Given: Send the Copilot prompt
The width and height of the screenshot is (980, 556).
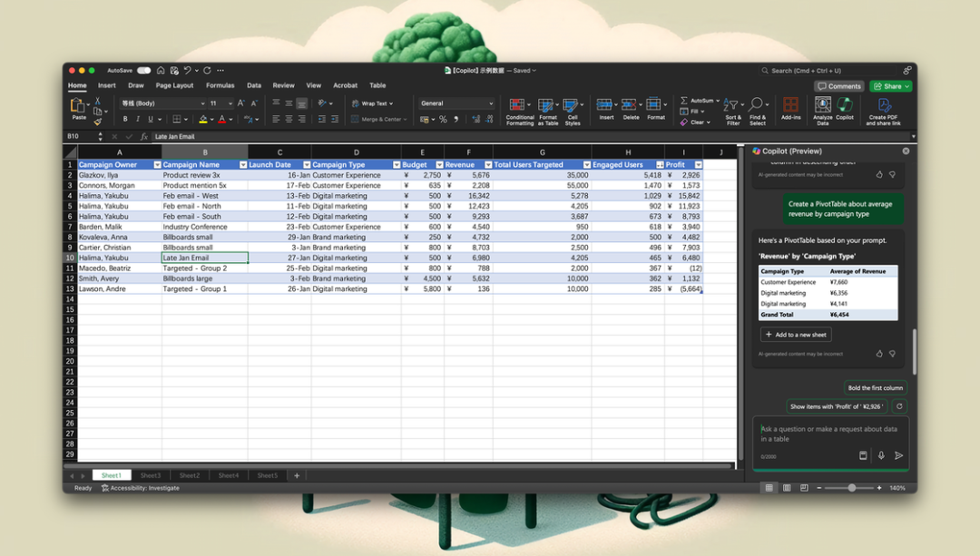Looking at the screenshot, I should (898, 455).
